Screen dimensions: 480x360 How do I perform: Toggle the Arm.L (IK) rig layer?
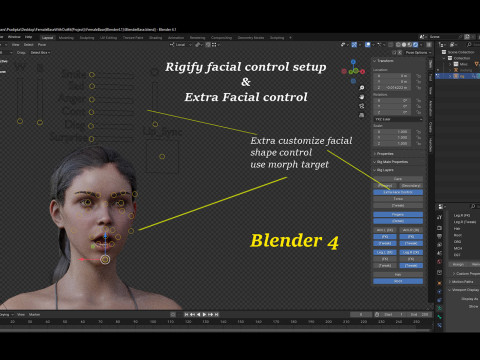pos(385,230)
